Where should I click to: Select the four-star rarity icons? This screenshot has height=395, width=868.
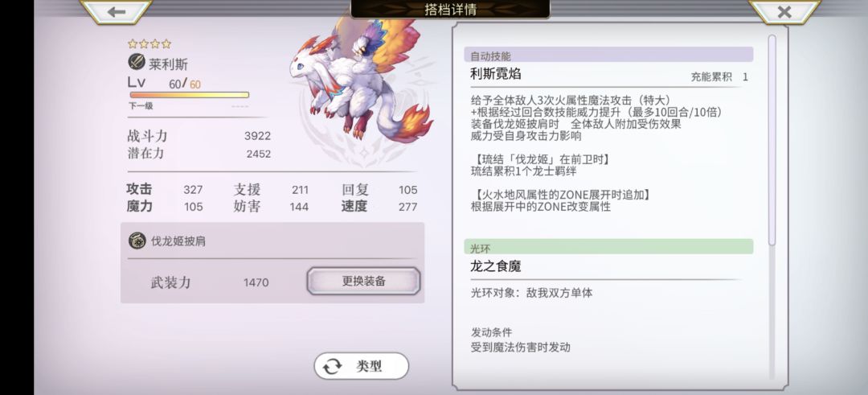point(149,43)
